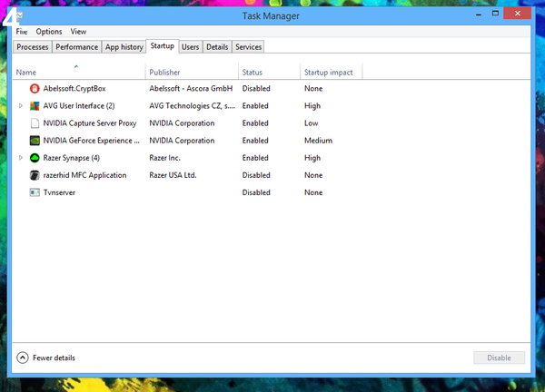Click the NVIDIA Capture Server Proxy icon
545x392 pixels.
35,123
